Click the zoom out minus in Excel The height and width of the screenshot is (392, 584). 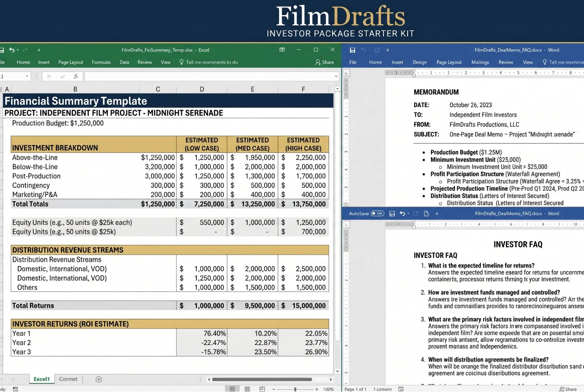point(274,389)
